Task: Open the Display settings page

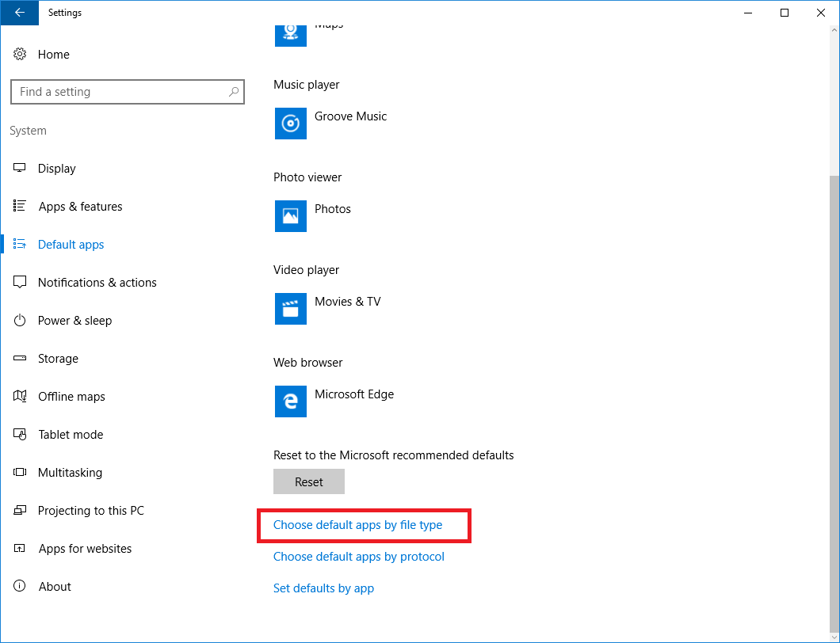Action: point(57,168)
